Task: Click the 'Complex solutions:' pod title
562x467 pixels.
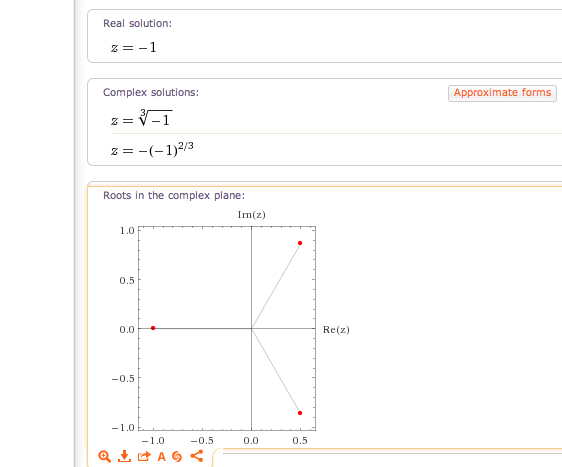Action: pyautogui.click(x=151, y=92)
